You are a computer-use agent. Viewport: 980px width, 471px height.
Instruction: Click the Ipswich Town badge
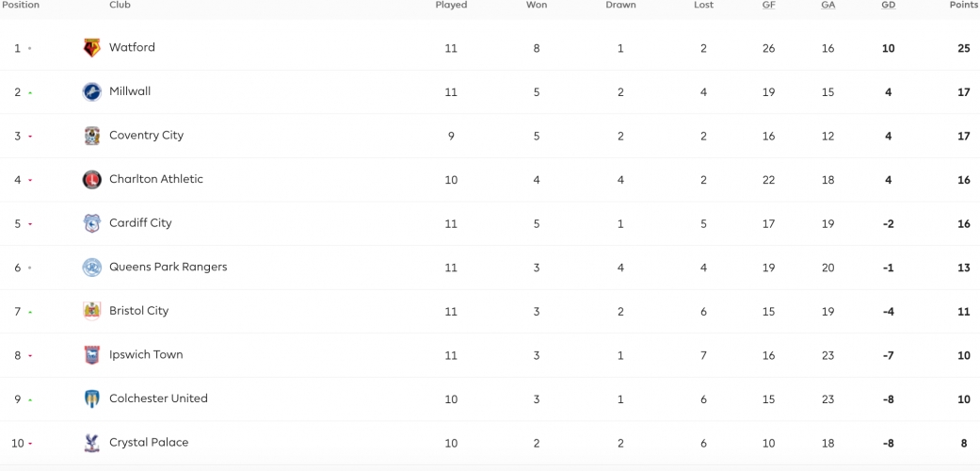[x=92, y=355]
